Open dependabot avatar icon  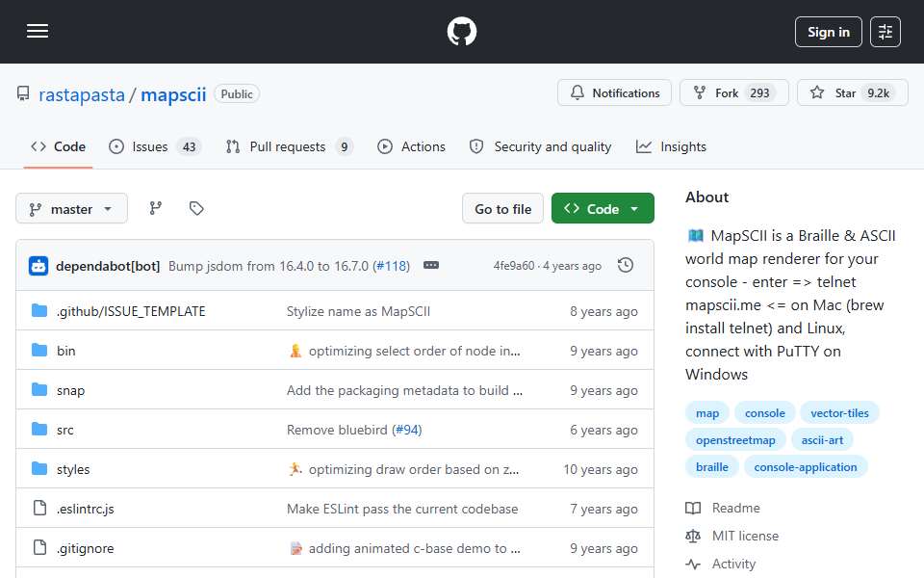pos(38,266)
